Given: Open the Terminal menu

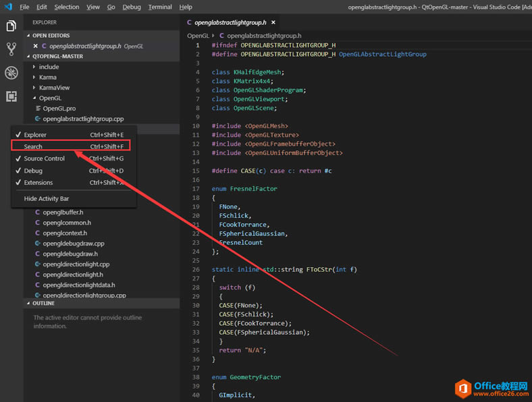Looking at the screenshot, I should tap(160, 7).
